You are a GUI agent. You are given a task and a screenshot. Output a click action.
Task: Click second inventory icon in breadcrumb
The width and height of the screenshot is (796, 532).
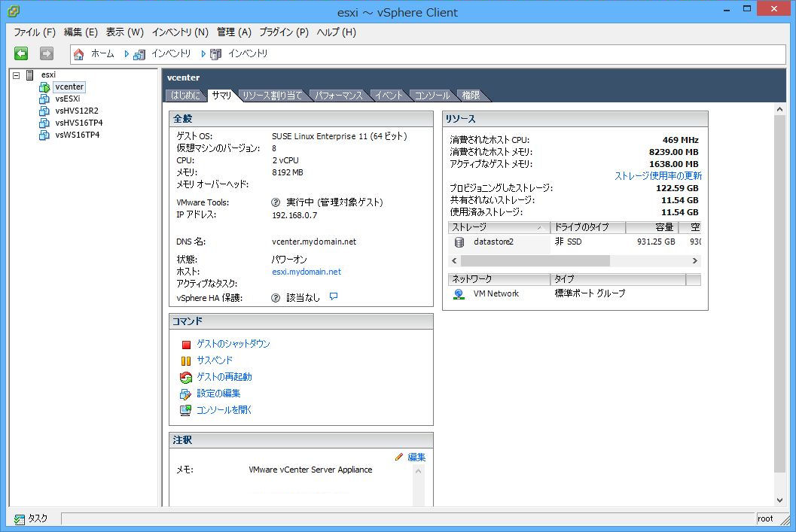215,54
